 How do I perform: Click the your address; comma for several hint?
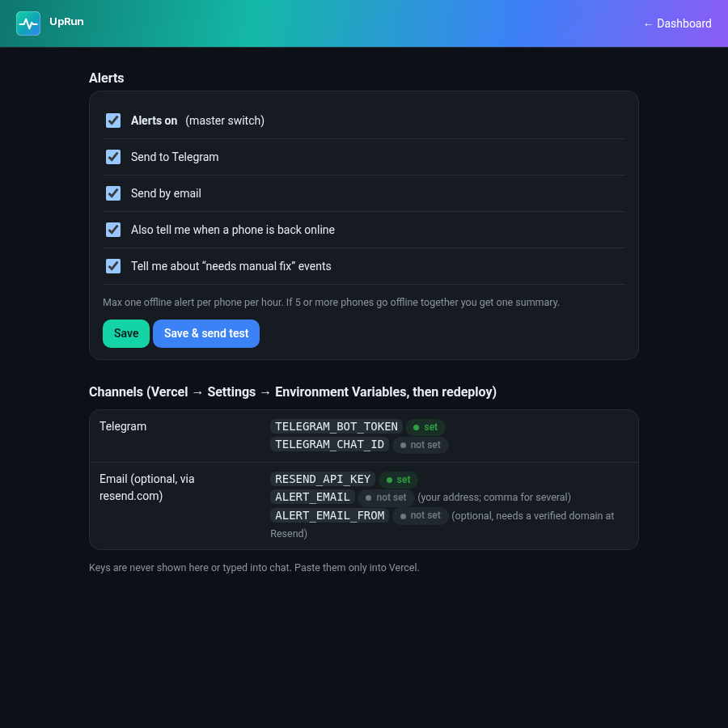[494, 497]
